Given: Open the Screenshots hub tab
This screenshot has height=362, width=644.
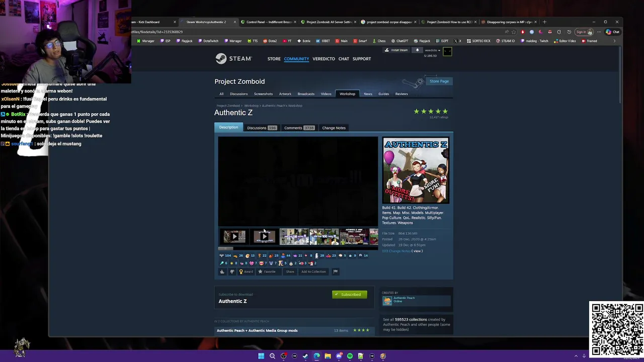Looking at the screenshot, I should tap(263, 94).
